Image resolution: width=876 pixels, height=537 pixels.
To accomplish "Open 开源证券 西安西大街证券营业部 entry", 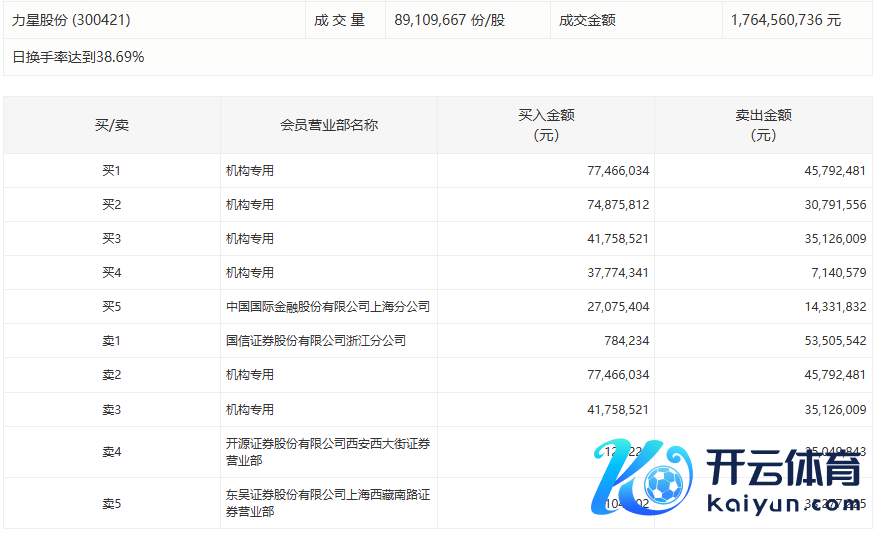I will (x=327, y=452).
